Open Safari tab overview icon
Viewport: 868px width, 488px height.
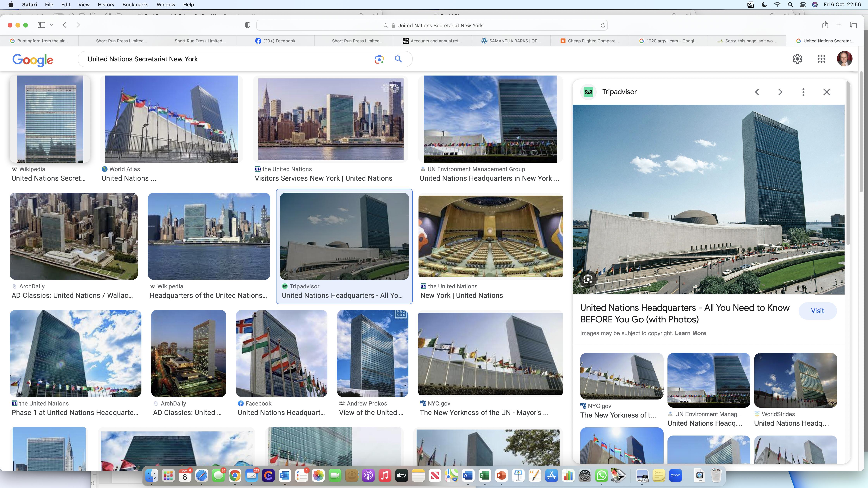click(853, 25)
